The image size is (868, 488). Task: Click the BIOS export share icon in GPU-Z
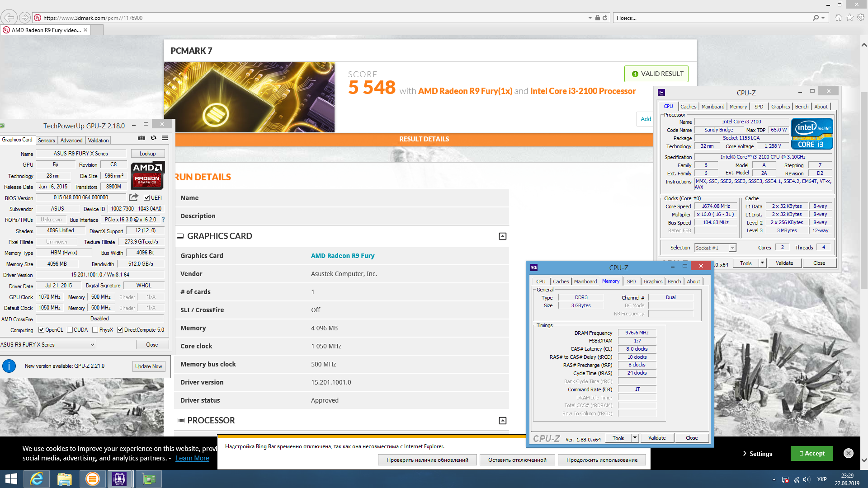point(133,197)
